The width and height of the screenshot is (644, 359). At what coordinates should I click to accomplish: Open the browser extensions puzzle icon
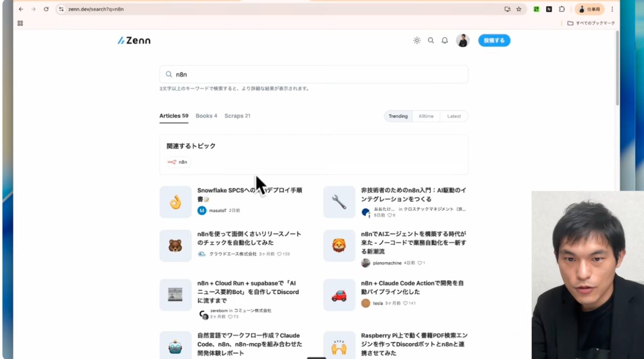point(562,9)
